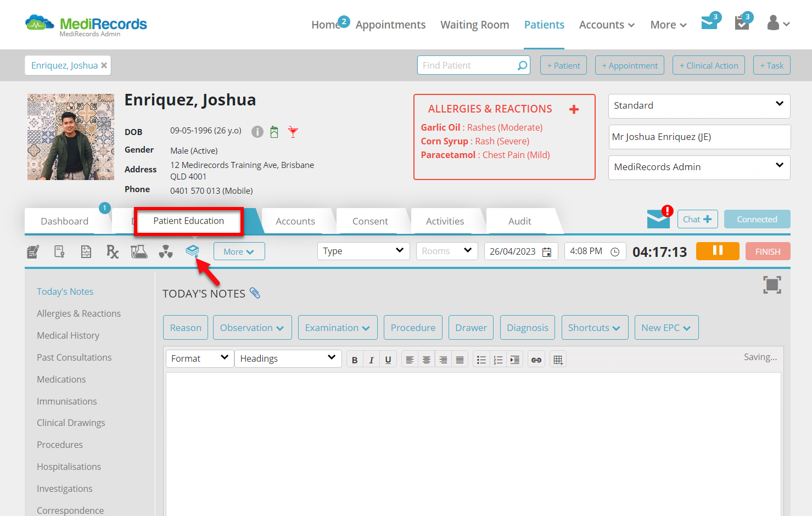Open the tasks clipboard icon in header
The image size is (812, 516).
point(742,24)
